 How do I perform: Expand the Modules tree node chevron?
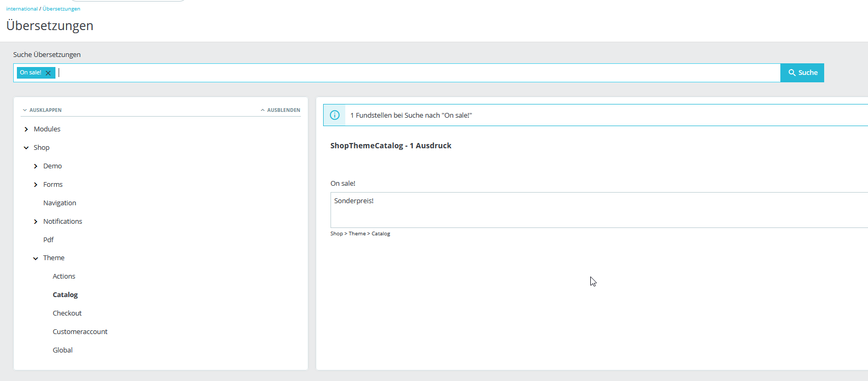tap(26, 129)
